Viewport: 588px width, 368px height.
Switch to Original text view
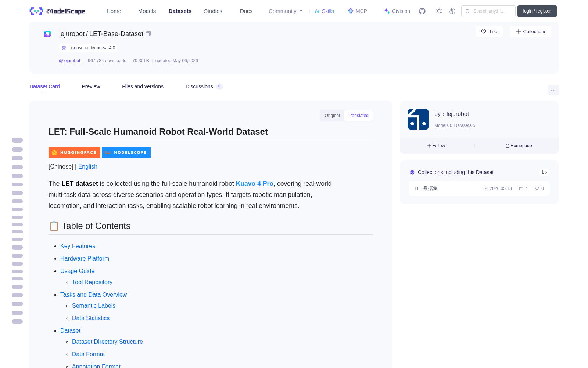tap(332, 116)
